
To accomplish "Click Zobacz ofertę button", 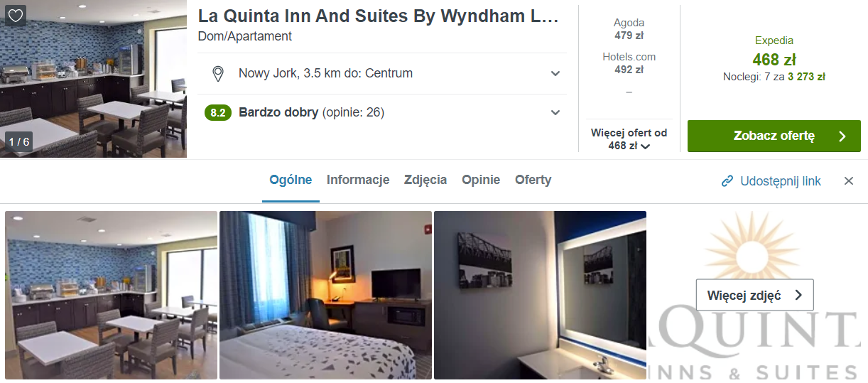I will [x=774, y=136].
